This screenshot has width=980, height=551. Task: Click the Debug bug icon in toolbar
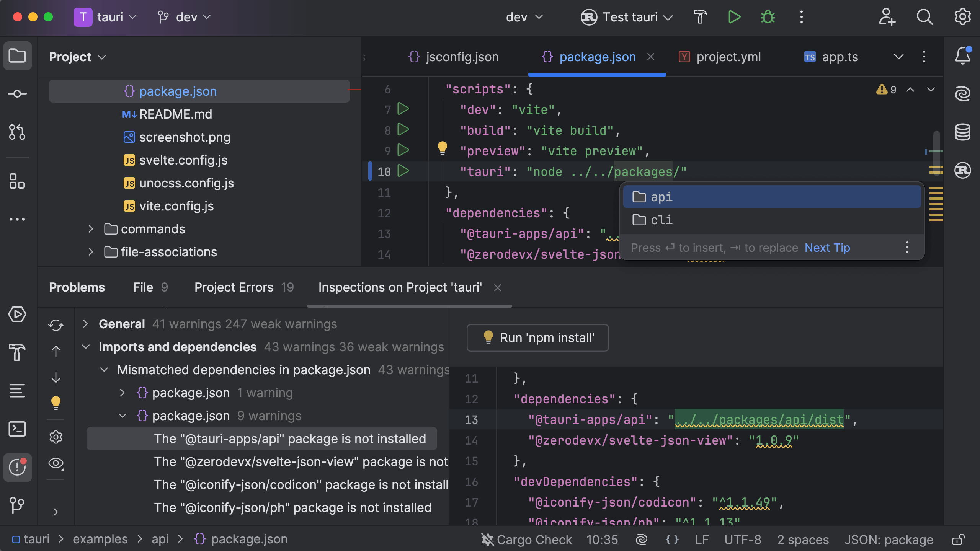pyautogui.click(x=768, y=17)
